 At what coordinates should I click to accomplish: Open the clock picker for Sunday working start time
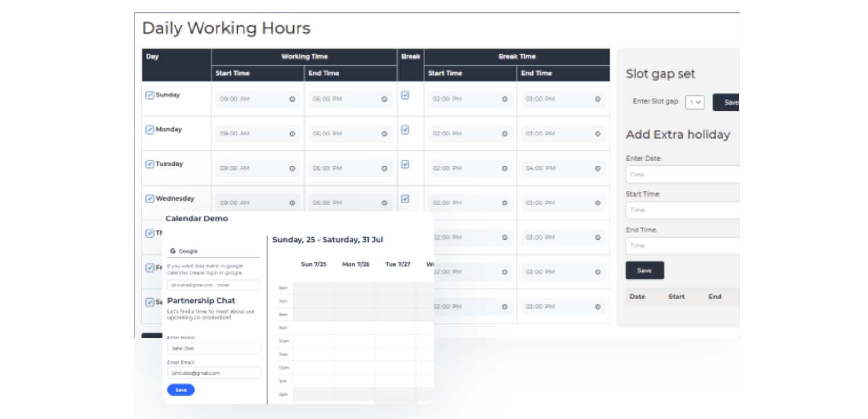[x=292, y=99]
